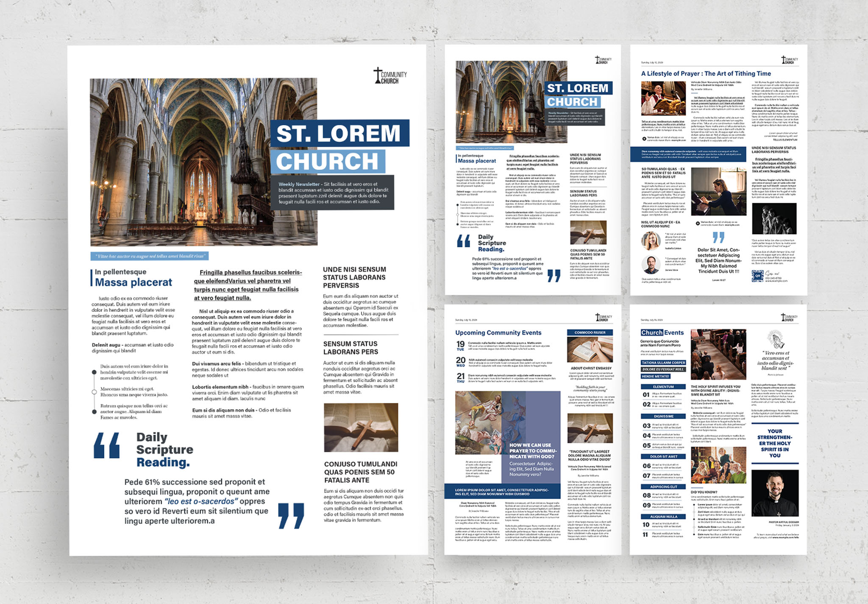868x604 pixels.
Task: Click 'CONJUSO TUMULANDI QUAS POENIS SEM 50' heading on the large page
Action: tap(361, 472)
